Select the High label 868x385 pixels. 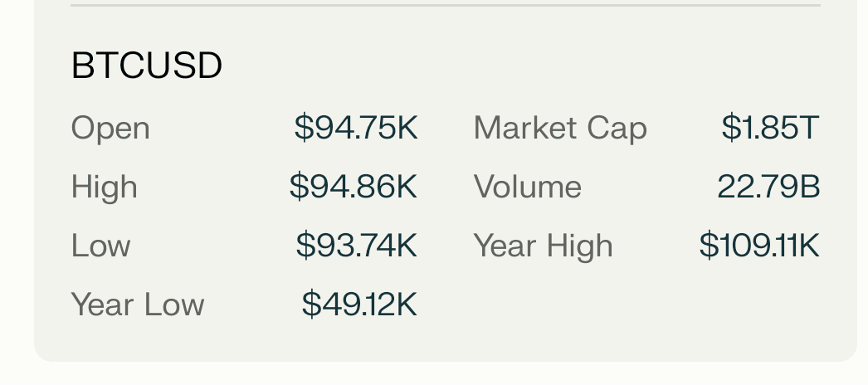[104, 187]
